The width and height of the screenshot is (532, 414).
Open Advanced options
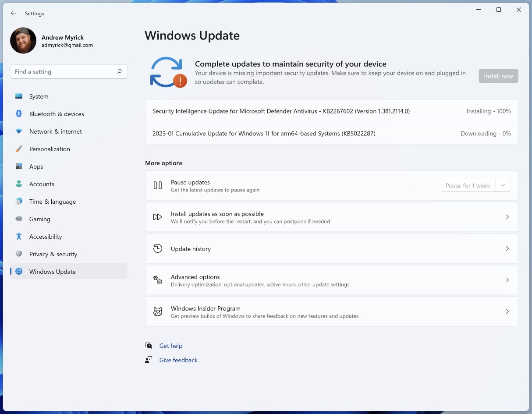[331, 280]
